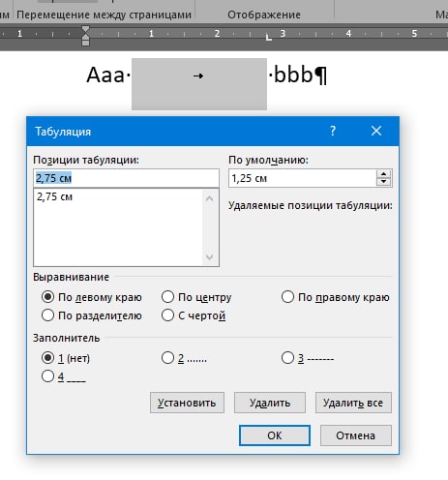
Task: Confirm the dialog with OK
Action: (275, 435)
